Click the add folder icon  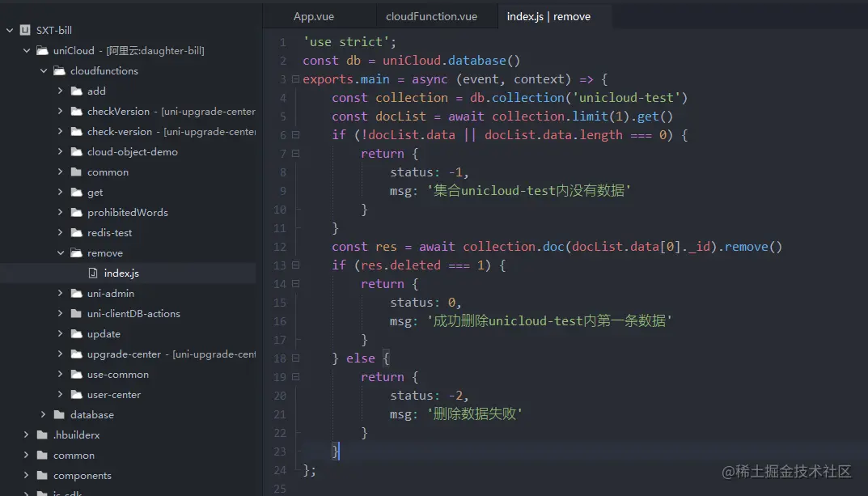76,91
